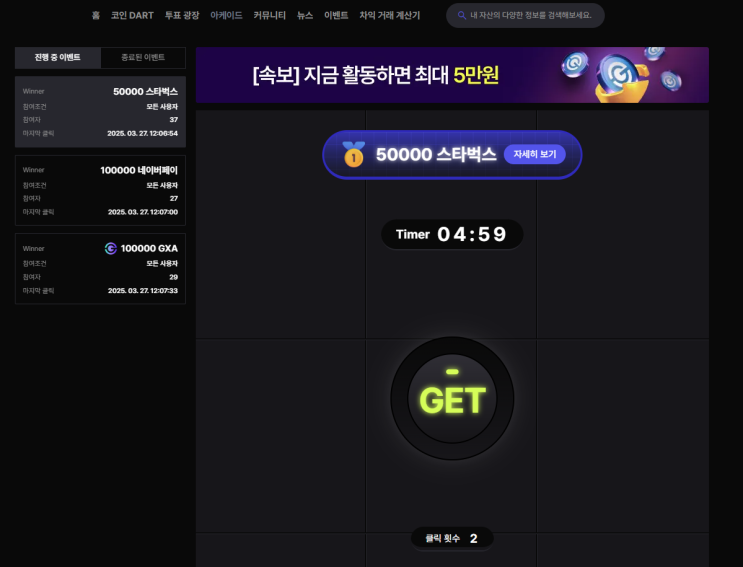The width and height of the screenshot is (743, 567).
Task: Open 차익 거래 계산기 menu
Action: click(390, 15)
